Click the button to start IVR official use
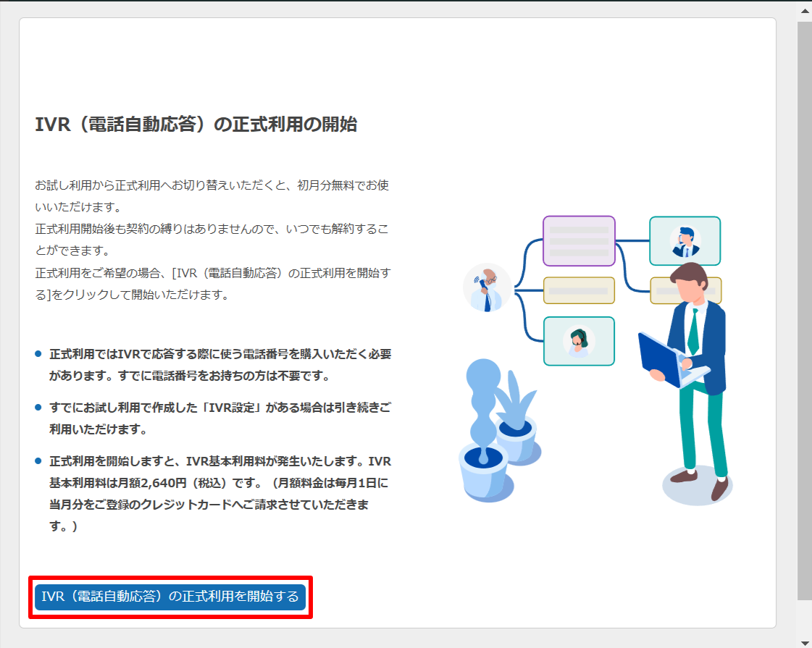Image resolution: width=812 pixels, height=648 pixels. point(170,597)
